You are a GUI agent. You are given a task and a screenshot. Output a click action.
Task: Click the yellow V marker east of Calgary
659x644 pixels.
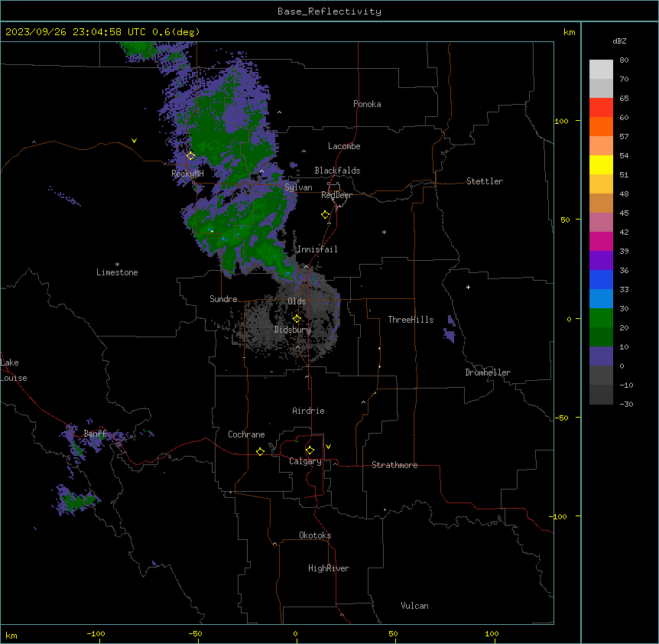[x=328, y=447]
